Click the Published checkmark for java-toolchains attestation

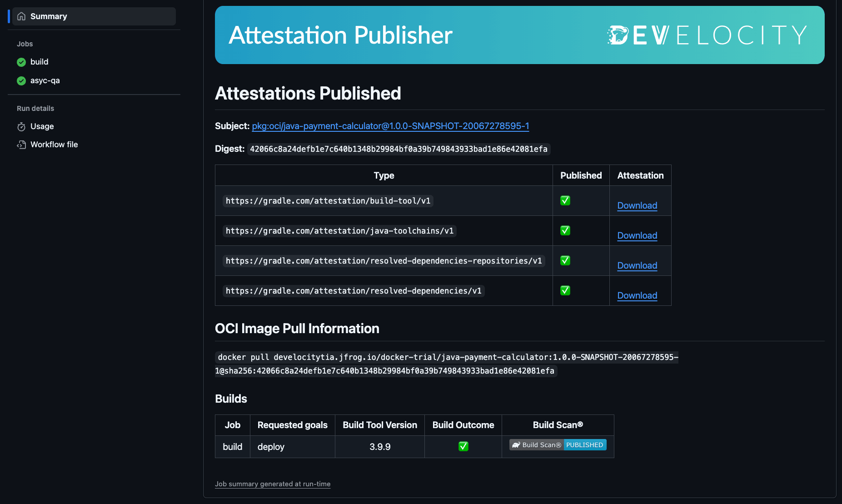pyautogui.click(x=565, y=230)
